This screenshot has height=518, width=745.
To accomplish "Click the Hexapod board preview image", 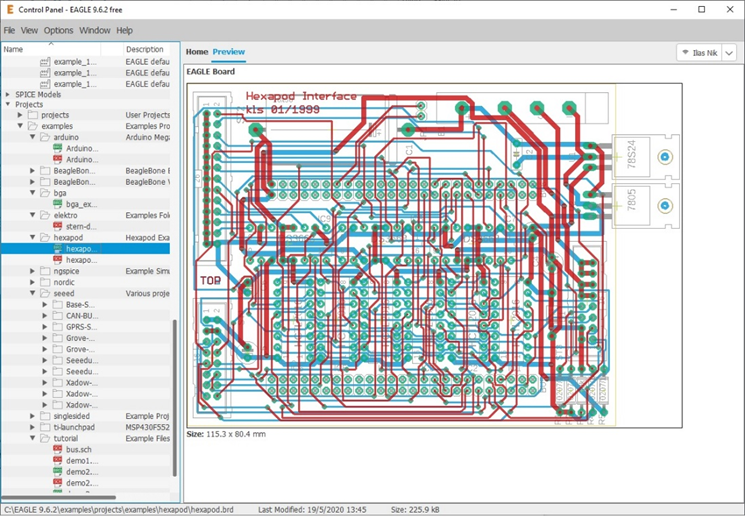I will click(433, 255).
